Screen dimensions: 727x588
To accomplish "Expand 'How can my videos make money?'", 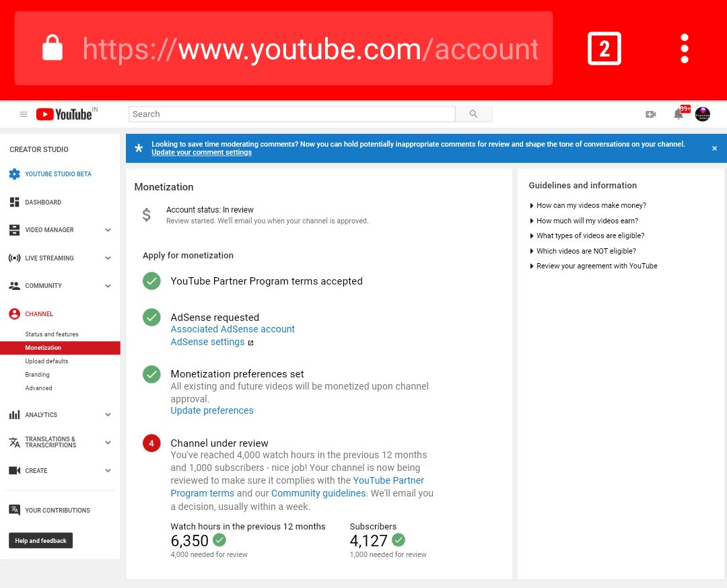I will tap(588, 205).
